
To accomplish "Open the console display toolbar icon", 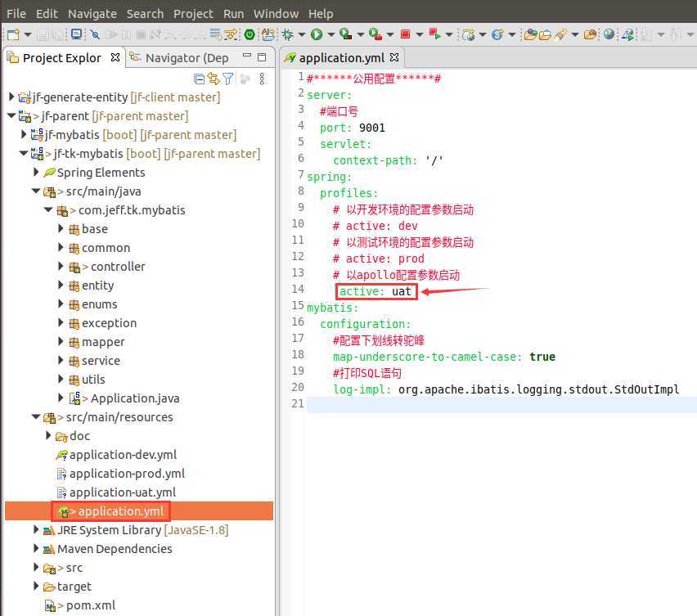I will point(76,34).
